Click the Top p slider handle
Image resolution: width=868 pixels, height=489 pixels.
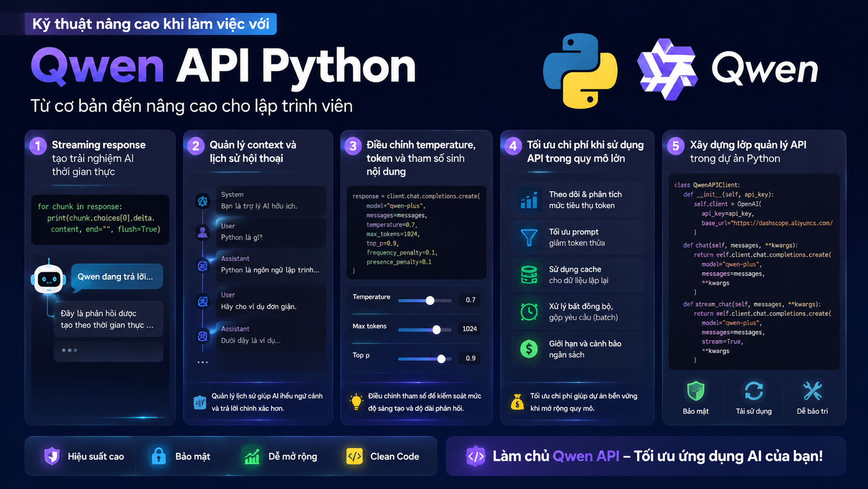point(441,359)
